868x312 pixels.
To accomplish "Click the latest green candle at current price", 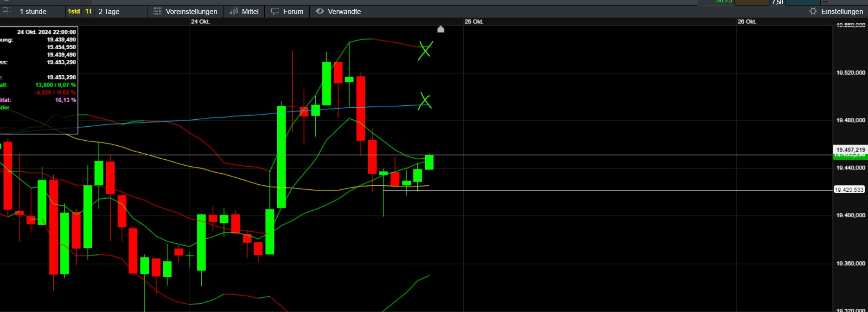I will (x=429, y=162).
